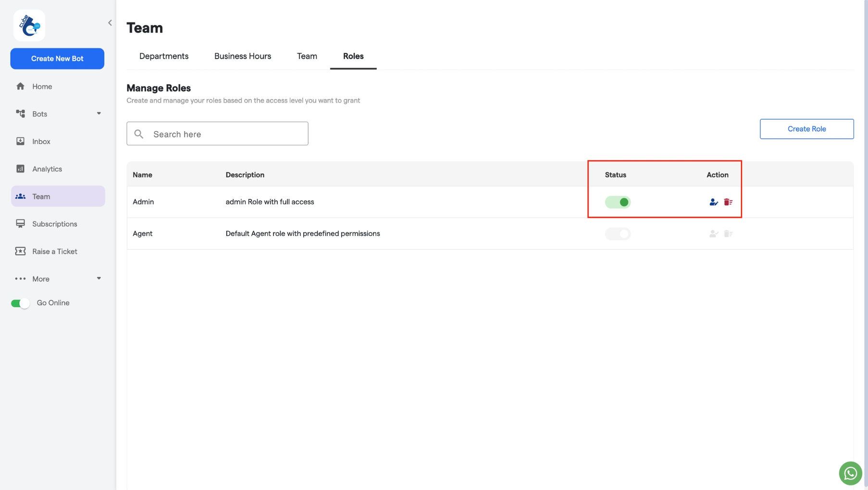Edit the Admin role permissions icon
This screenshot has width=868, height=490.
coord(714,202)
